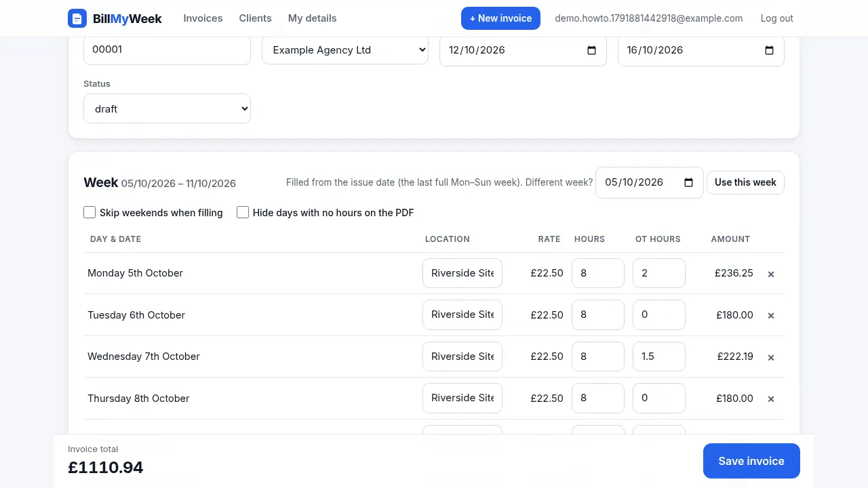The image size is (868, 488).
Task: Edit Monday 5th October hours field
Action: coord(597,273)
